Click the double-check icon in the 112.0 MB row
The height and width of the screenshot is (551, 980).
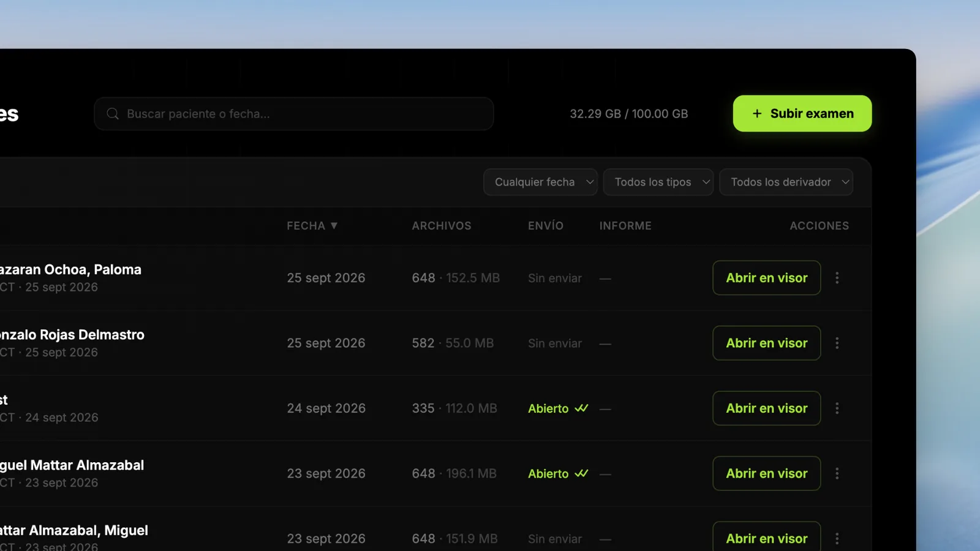click(x=581, y=408)
